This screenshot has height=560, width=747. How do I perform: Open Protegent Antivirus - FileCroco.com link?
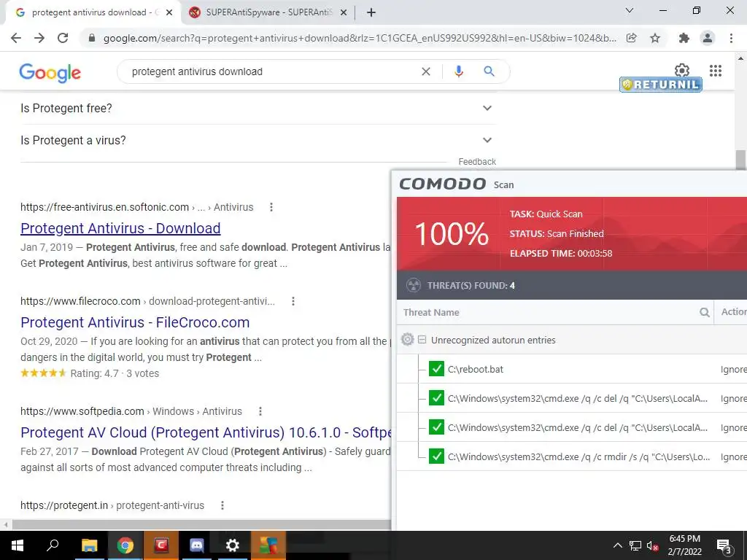click(135, 322)
